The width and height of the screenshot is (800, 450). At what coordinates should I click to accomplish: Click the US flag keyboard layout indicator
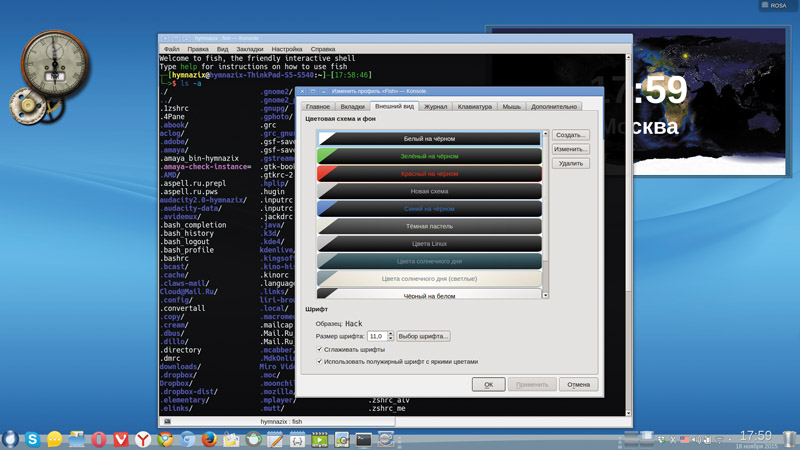pos(684,439)
